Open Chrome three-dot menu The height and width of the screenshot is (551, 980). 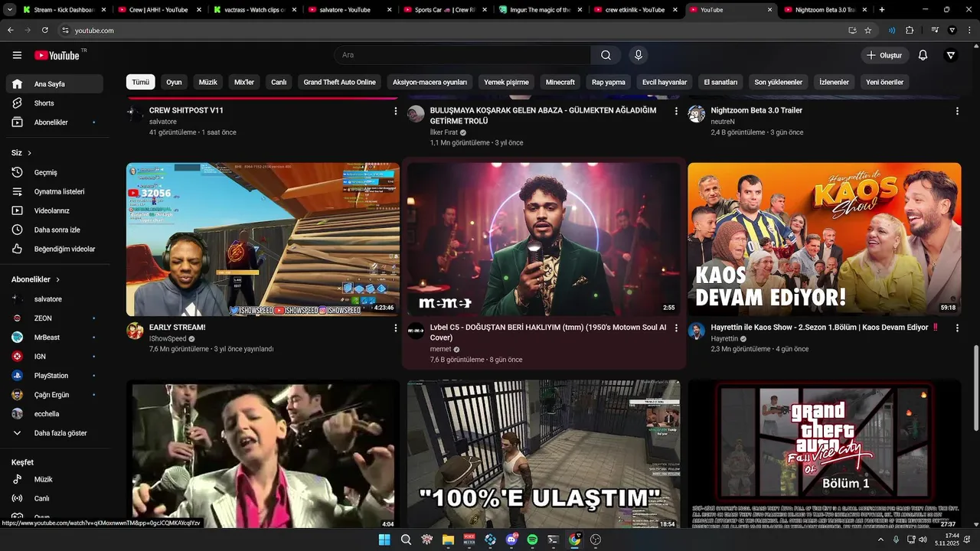pyautogui.click(x=969, y=31)
